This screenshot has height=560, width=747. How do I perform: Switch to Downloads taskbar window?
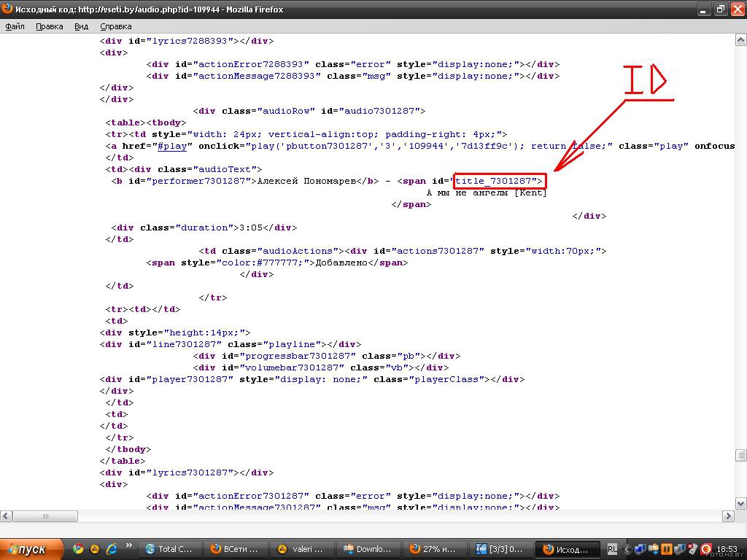368,549
